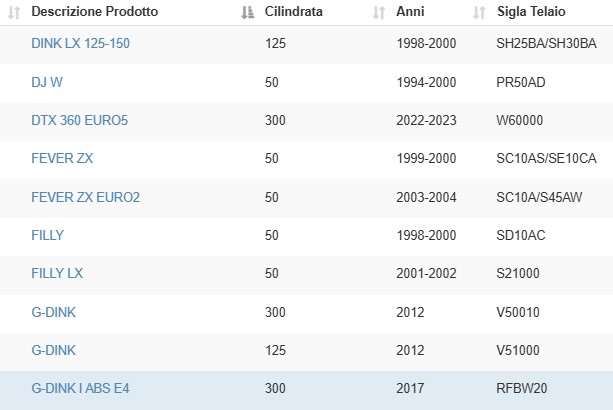
Task: Click the row cell showing W60000
Action: (x=520, y=120)
